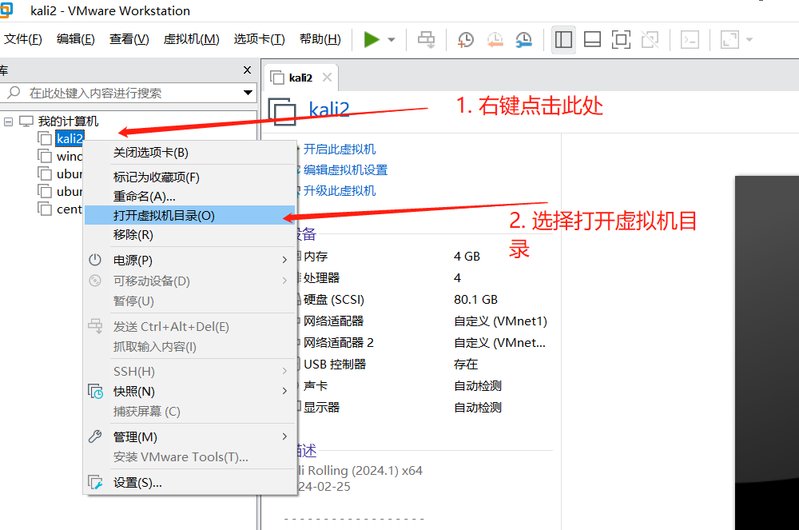The height and width of the screenshot is (530, 799).
Task: Click the 网络适配器 2 device row
Action: [423, 342]
